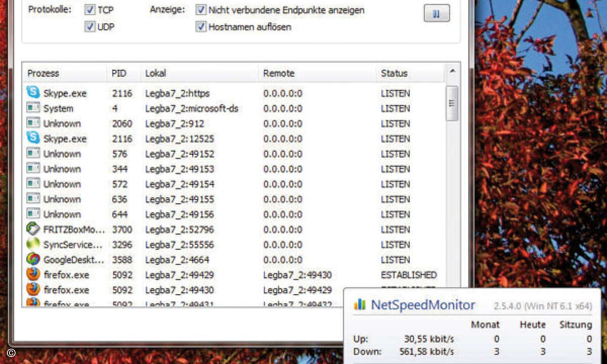Sort by the Lokal column header
607x364 pixels.
199,73
